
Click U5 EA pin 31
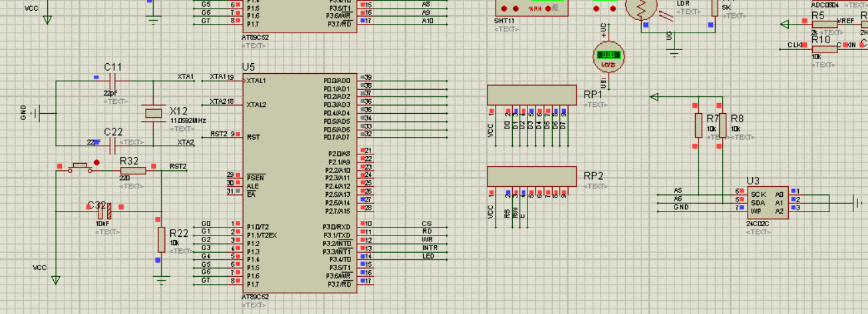235,191
